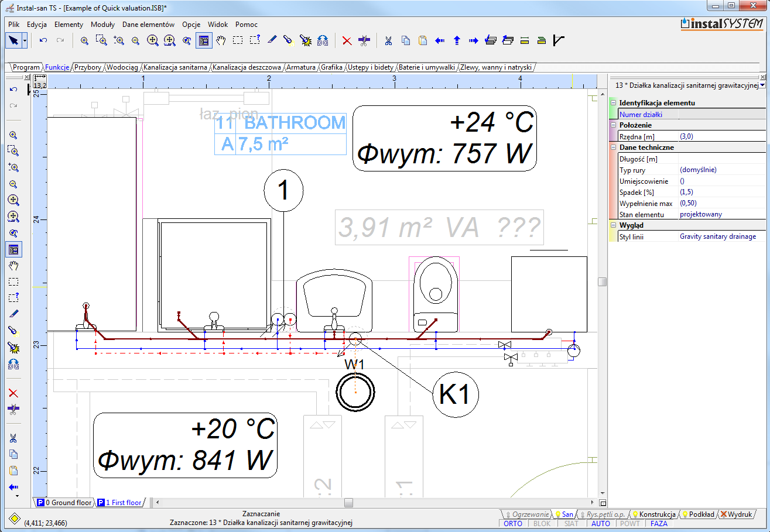Click the undo arrow in top toolbar
This screenshot has height=532, width=770.
[x=43, y=40]
